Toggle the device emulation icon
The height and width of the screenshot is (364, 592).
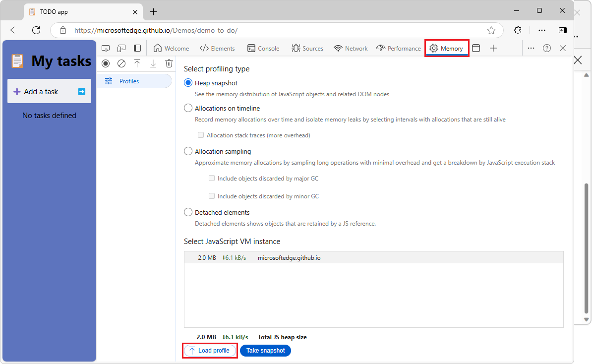click(x=121, y=48)
